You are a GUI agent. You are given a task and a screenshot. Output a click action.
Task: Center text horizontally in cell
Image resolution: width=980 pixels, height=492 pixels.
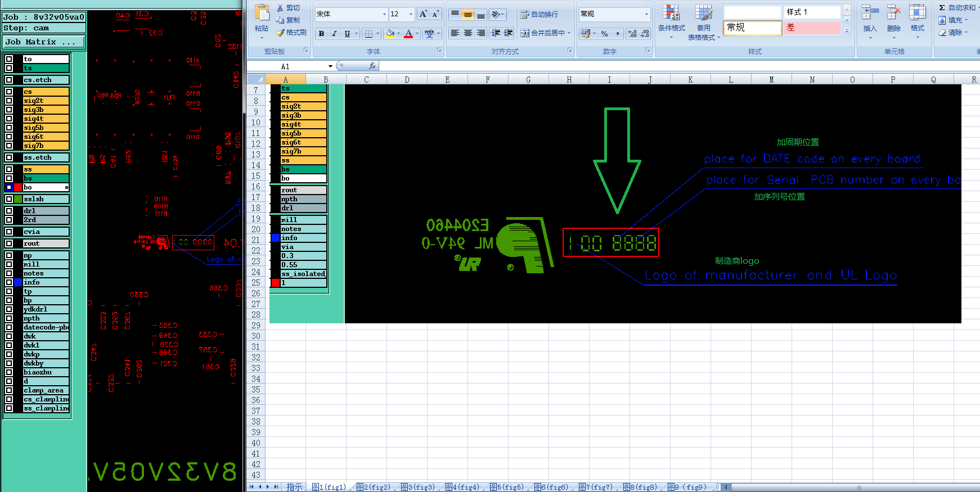468,33
